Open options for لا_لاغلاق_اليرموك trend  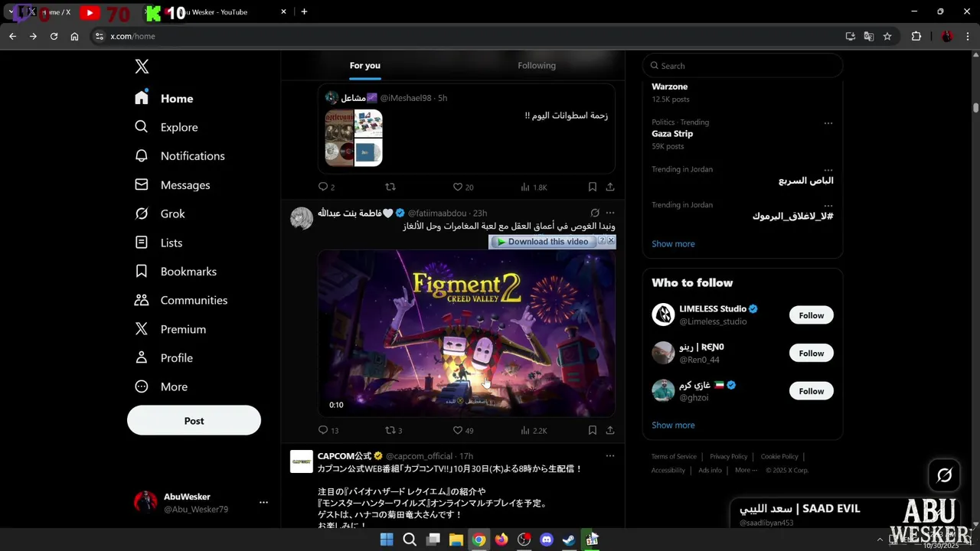coord(828,205)
